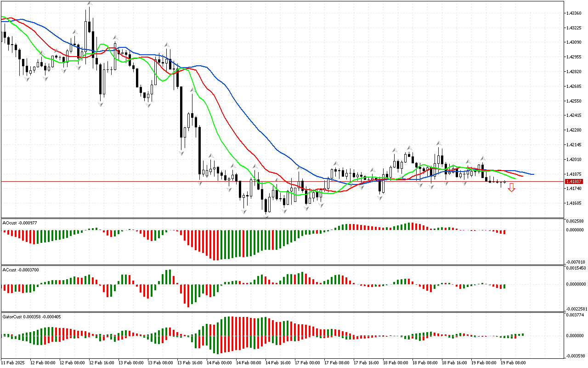Pick the -0.003598 value on GatorCust scale

point(575,356)
